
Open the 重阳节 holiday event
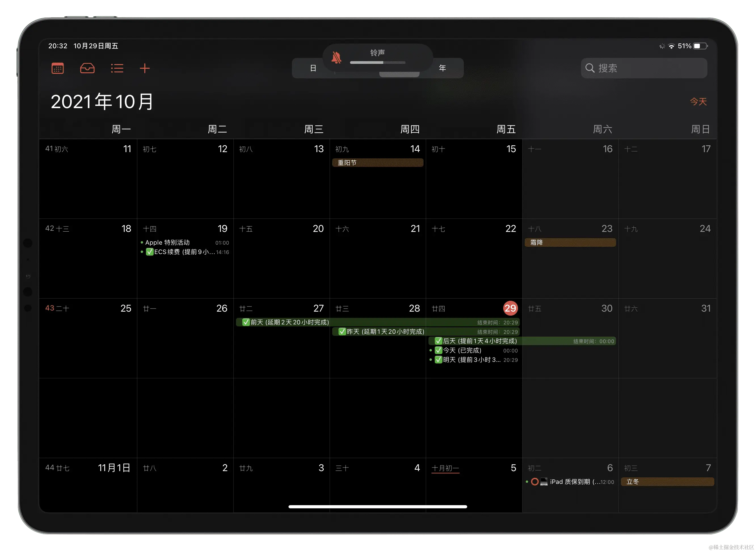tap(378, 163)
